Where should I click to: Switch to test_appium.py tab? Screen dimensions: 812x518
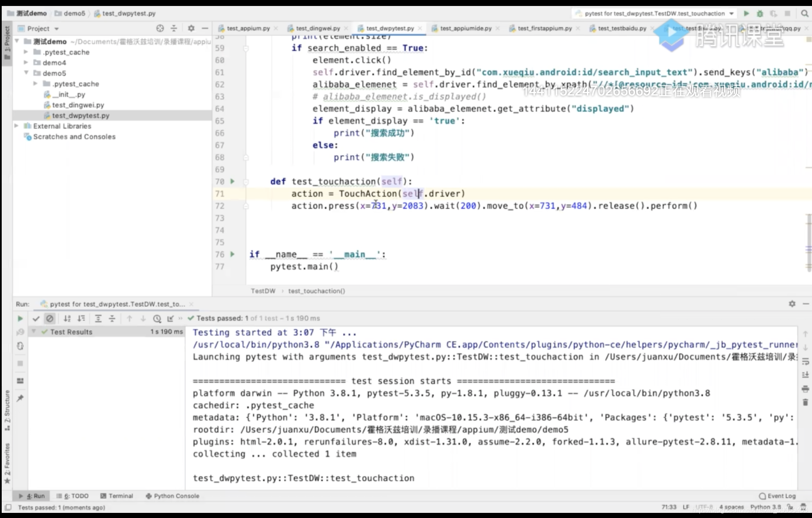point(248,29)
